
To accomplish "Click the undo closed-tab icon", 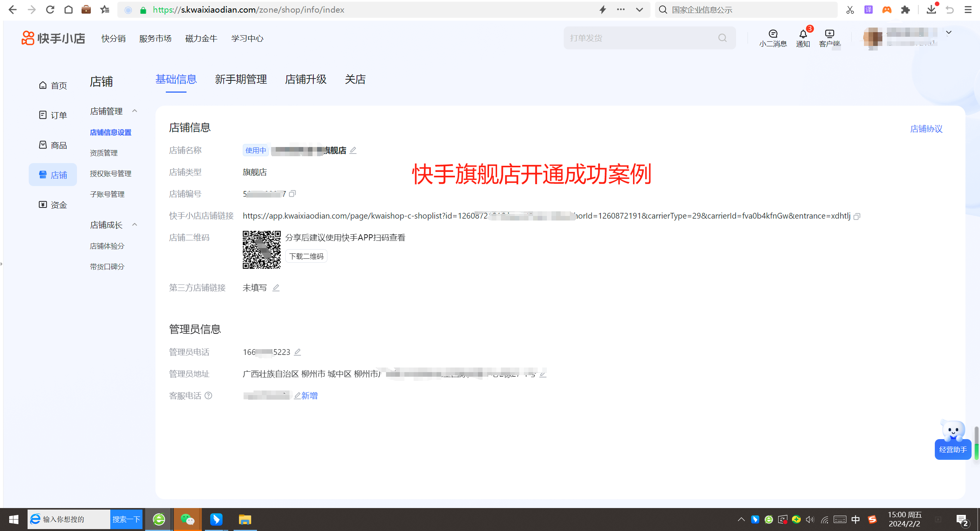I will click(x=950, y=10).
